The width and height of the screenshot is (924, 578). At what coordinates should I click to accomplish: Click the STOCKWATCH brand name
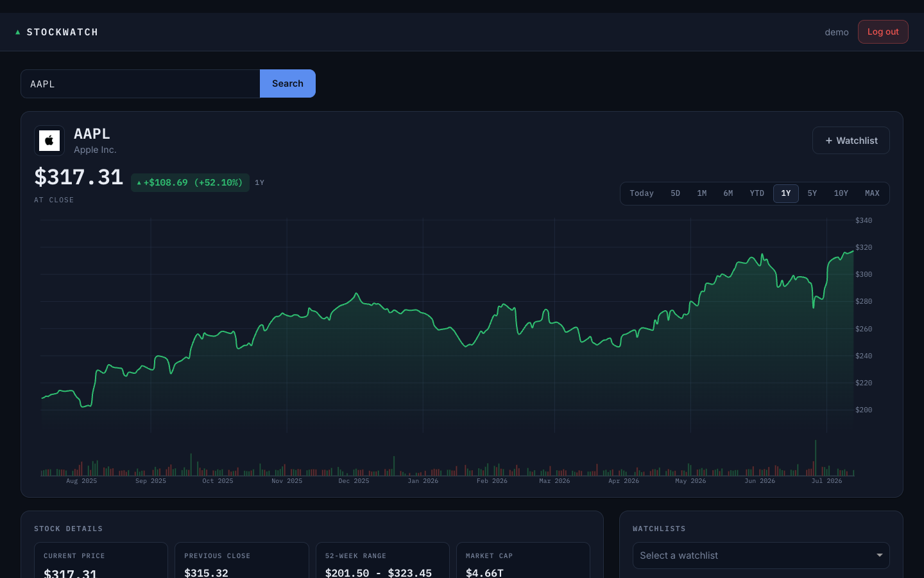pyautogui.click(x=62, y=32)
